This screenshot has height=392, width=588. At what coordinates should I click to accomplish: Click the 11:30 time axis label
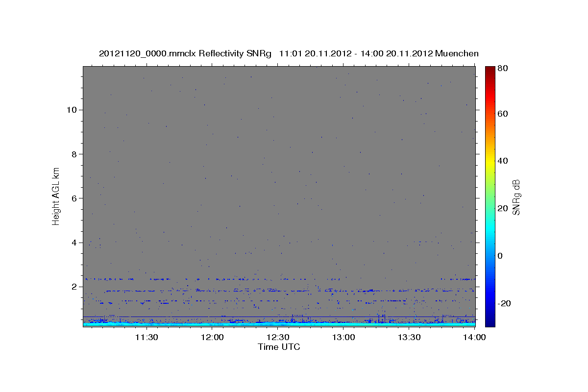coord(146,337)
